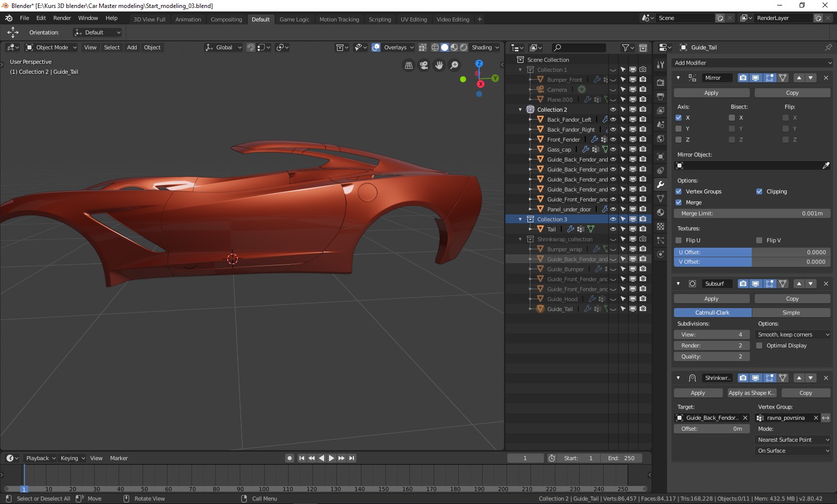Toggle the Clipping checkbox

(759, 191)
